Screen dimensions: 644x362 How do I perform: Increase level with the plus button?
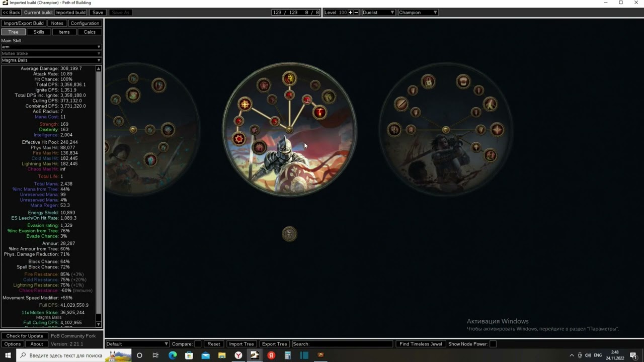pyautogui.click(x=351, y=12)
